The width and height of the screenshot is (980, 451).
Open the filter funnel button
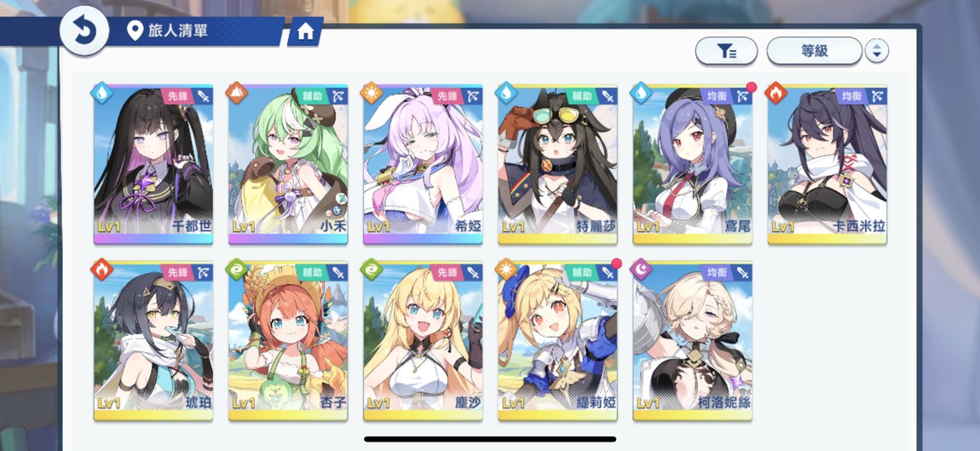click(x=726, y=51)
